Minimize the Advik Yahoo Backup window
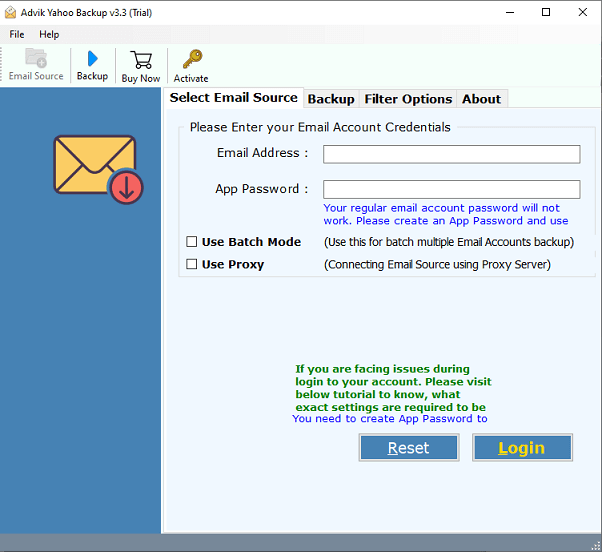The height and width of the screenshot is (552, 602). click(x=510, y=13)
